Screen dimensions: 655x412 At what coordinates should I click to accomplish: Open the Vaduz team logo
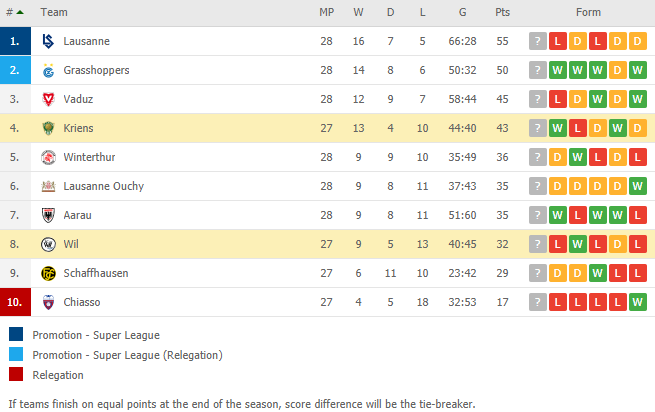pos(48,99)
